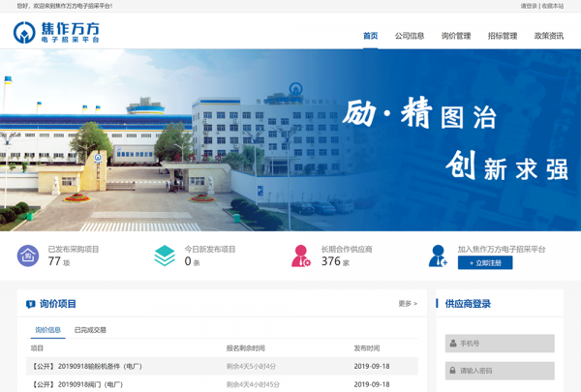
Task: Open 询价管理 menu item
Action: pyautogui.click(x=455, y=36)
